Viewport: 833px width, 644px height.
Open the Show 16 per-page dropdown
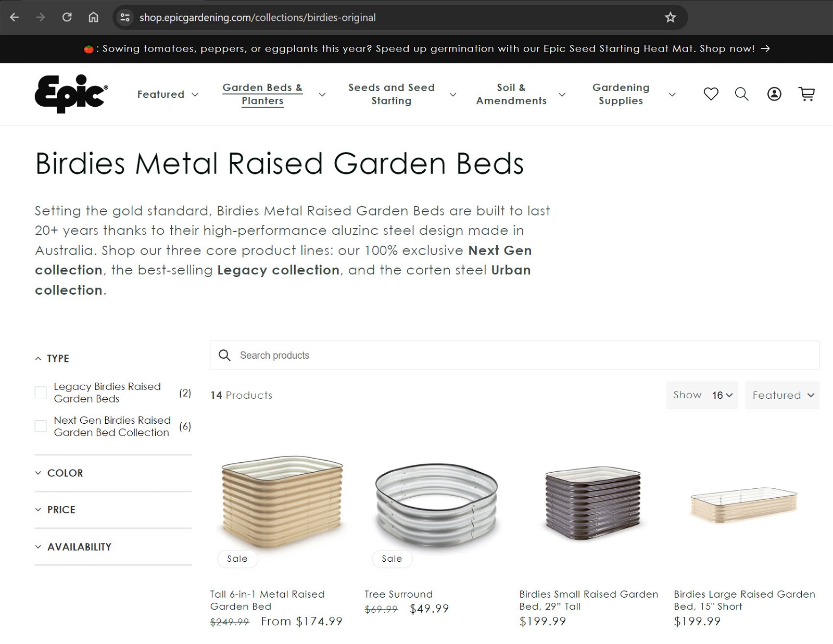tap(702, 395)
